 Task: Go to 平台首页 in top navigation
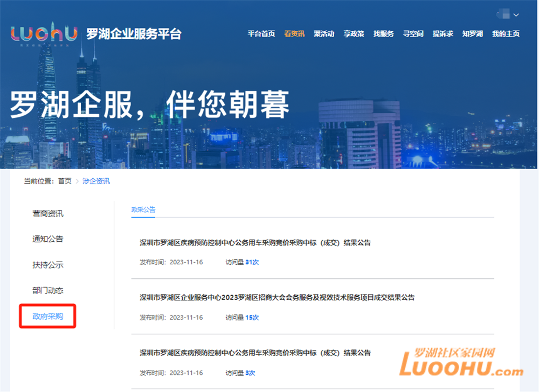tap(261, 33)
